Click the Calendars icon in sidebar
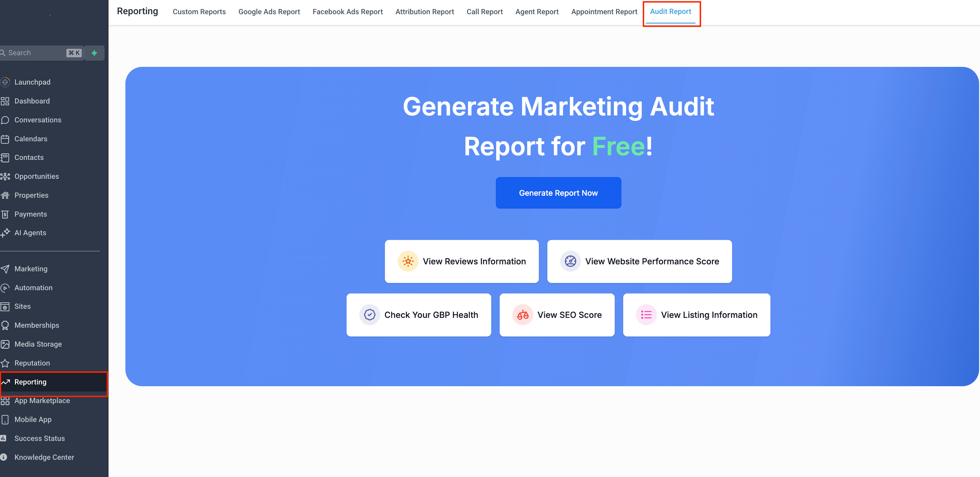The width and height of the screenshot is (980, 477). pyautogui.click(x=5, y=139)
